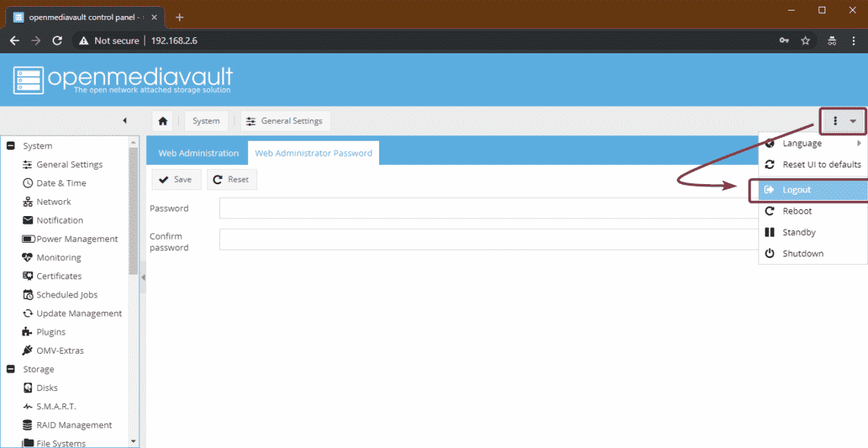Select Shutdown from the menu
Image resolution: width=868 pixels, height=448 pixels.
pos(813,253)
